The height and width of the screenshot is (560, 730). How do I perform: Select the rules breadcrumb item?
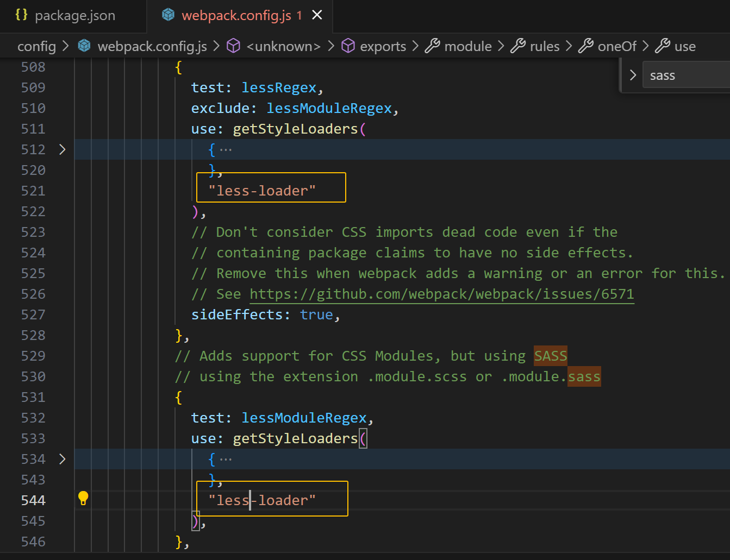click(x=545, y=46)
